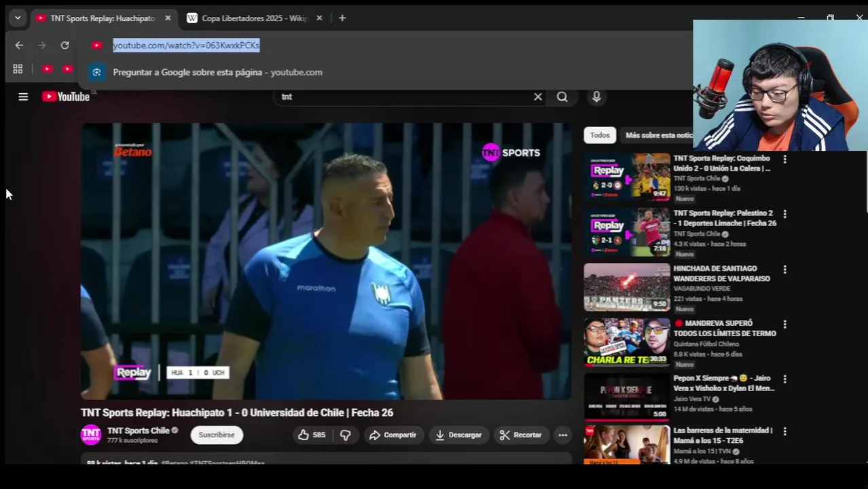Open options for Palestino replay video
Screen dimensions: 868x489
coord(785,214)
